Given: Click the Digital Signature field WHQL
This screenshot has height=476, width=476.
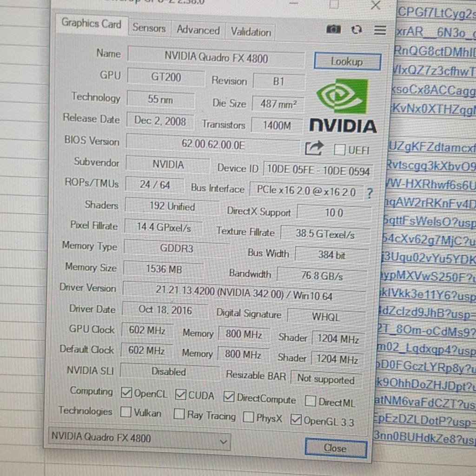Looking at the screenshot, I should point(326,317).
